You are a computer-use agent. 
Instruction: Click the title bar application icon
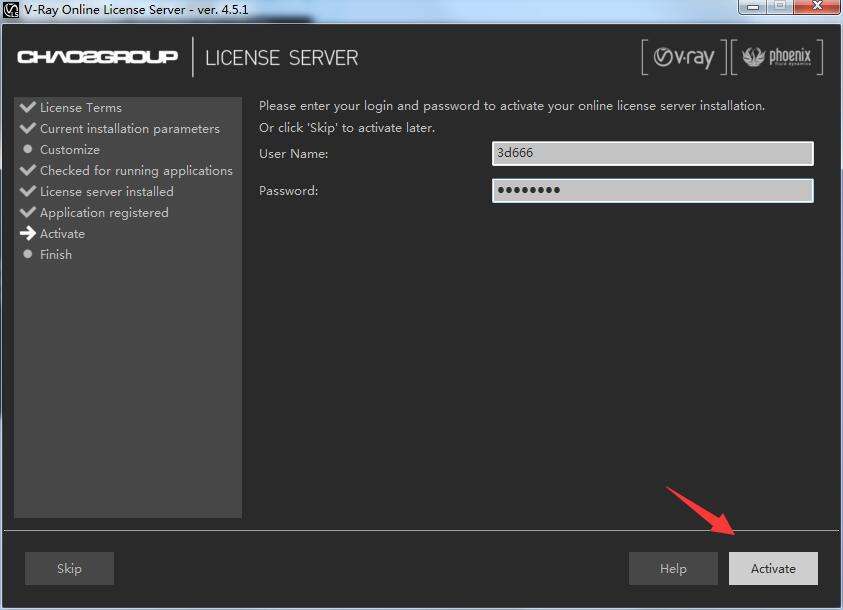11,9
